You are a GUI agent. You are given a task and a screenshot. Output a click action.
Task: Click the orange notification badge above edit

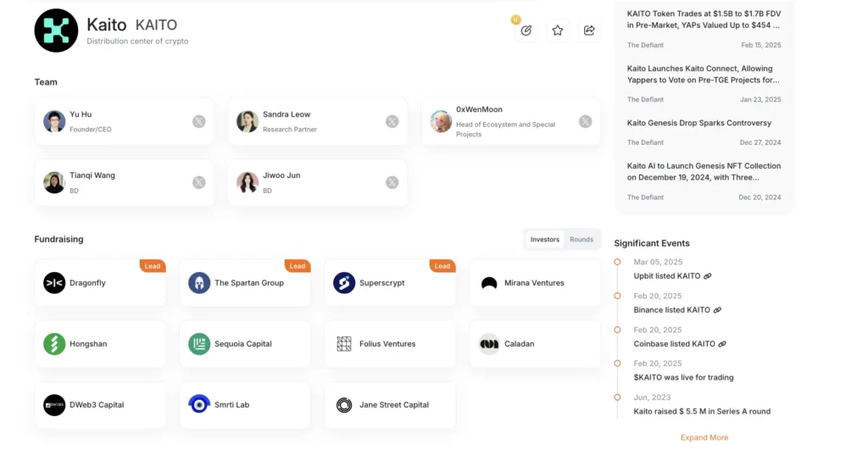pos(515,20)
